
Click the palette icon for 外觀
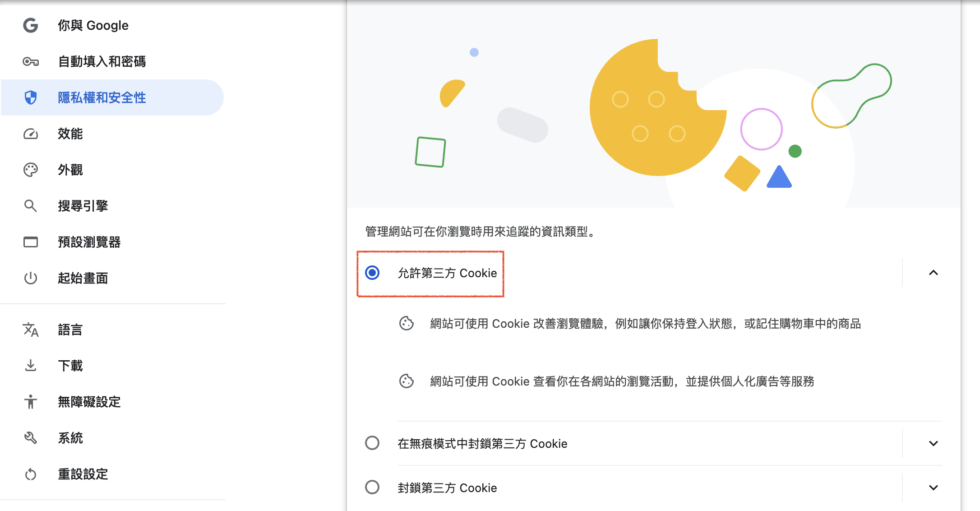point(31,170)
